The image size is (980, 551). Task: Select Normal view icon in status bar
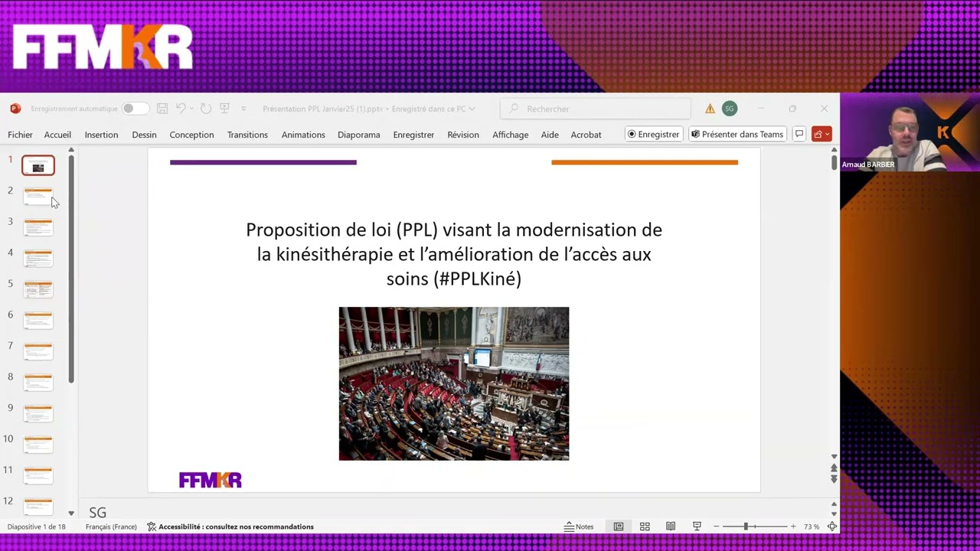click(619, 527)
